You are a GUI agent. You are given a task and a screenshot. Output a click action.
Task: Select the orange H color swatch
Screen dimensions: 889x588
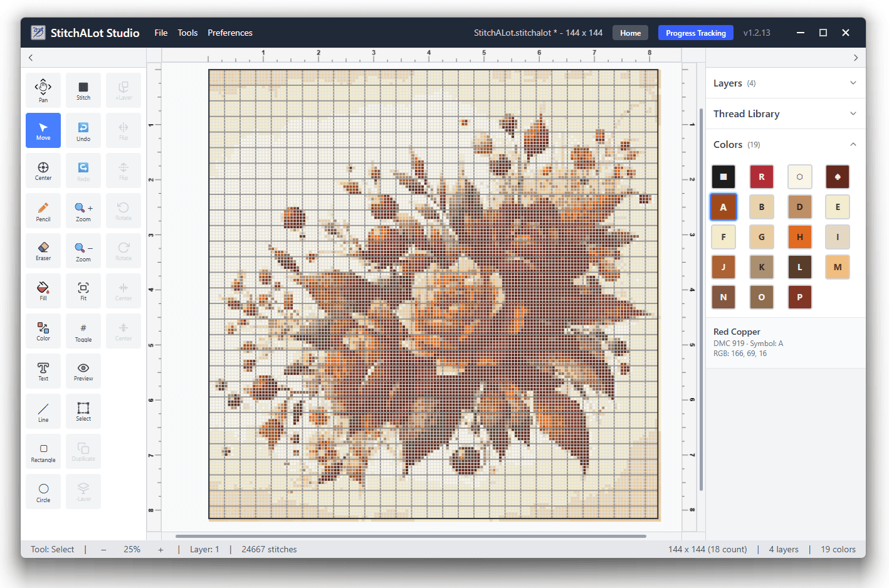pos(799,237)
